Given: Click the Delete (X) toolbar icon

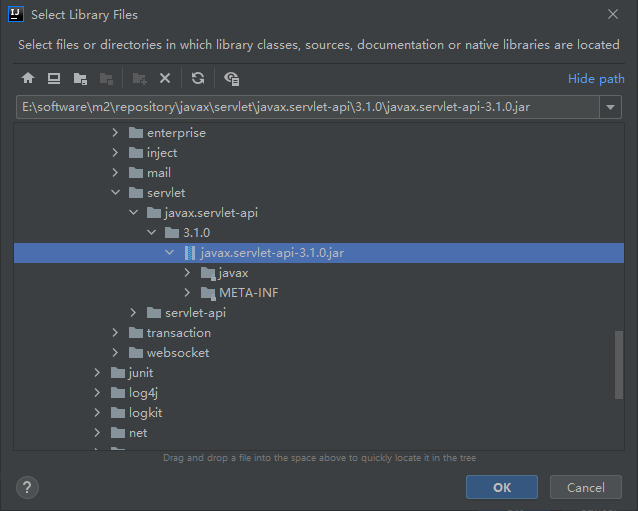Looking at the screenshot, I should 166,78.
